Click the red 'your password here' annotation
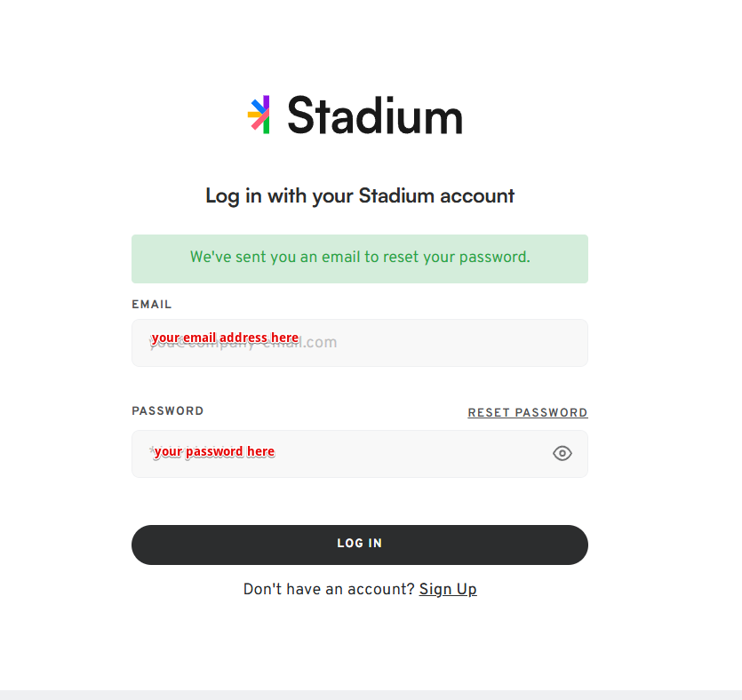The width and height of the screenshot is (742, 700). pos(214,451)
